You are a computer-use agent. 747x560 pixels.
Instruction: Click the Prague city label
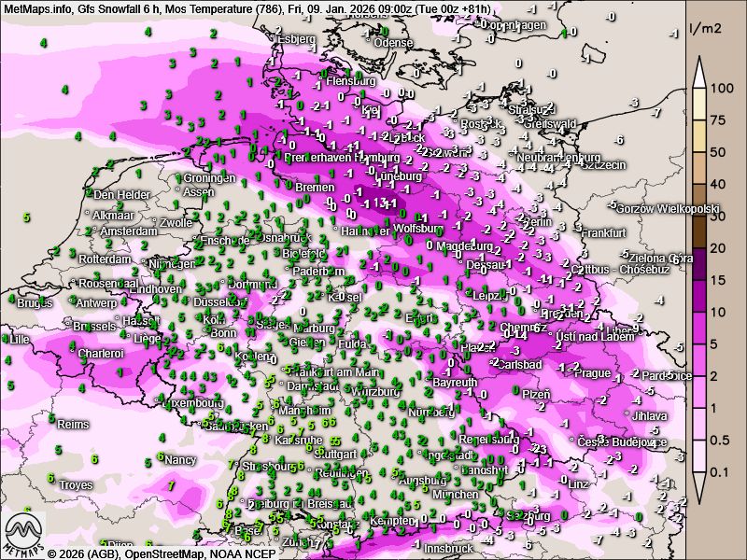coord(591,373)
